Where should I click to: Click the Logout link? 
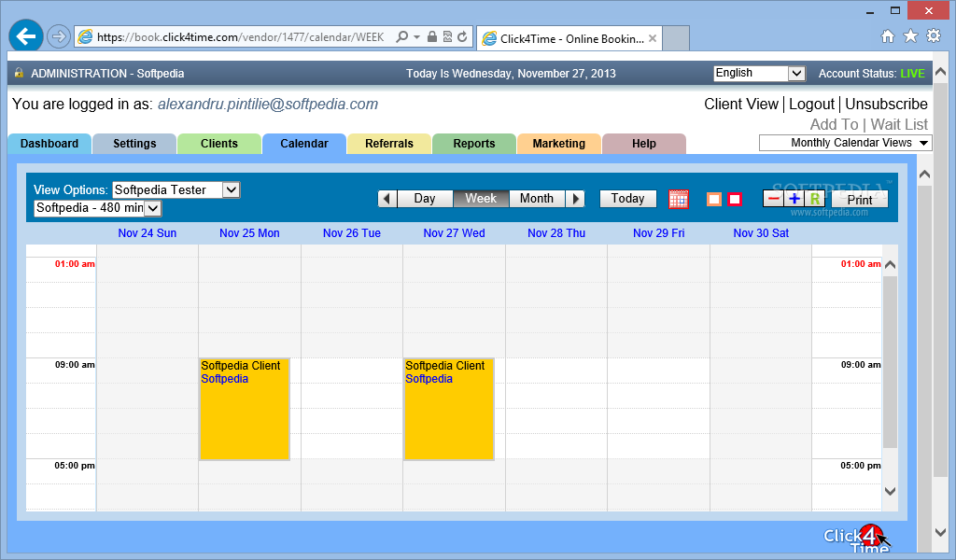point(811,105)
